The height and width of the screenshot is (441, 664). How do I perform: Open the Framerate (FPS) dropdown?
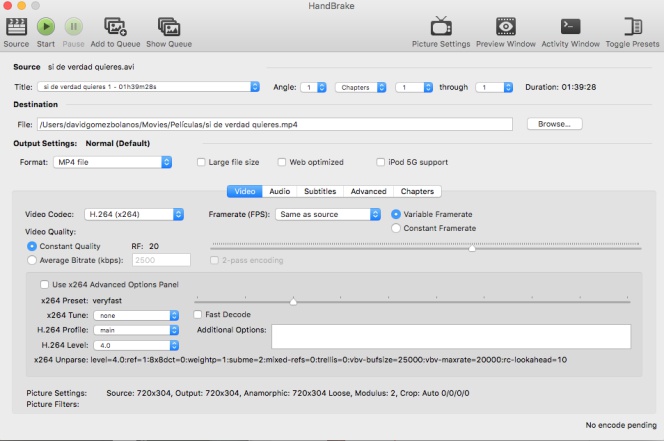[328, 214]
